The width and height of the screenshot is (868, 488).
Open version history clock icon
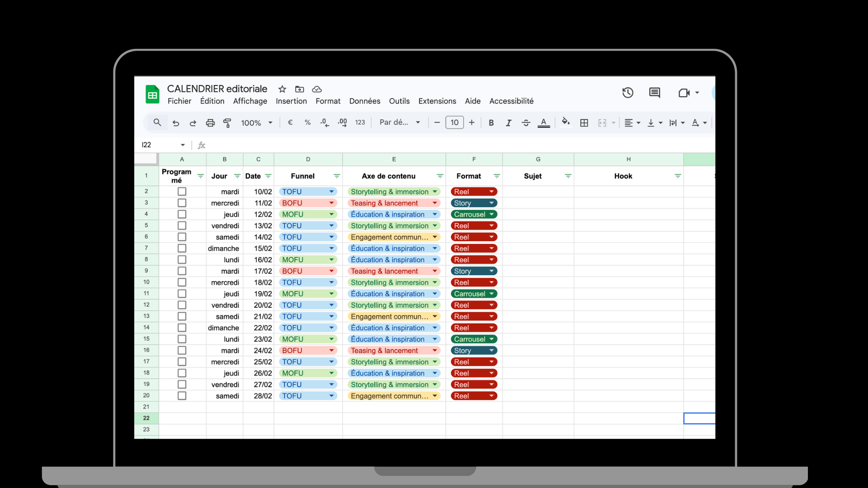[627, 93]
